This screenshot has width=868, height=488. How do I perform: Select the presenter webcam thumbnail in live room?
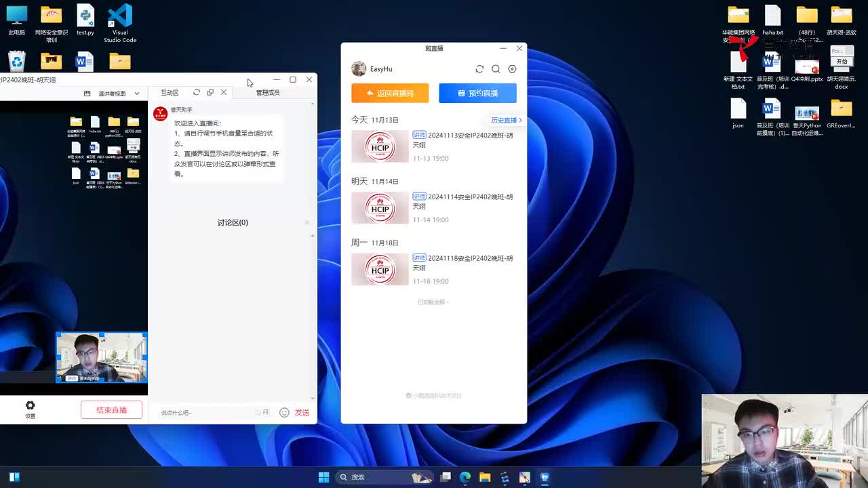[101, 357]
